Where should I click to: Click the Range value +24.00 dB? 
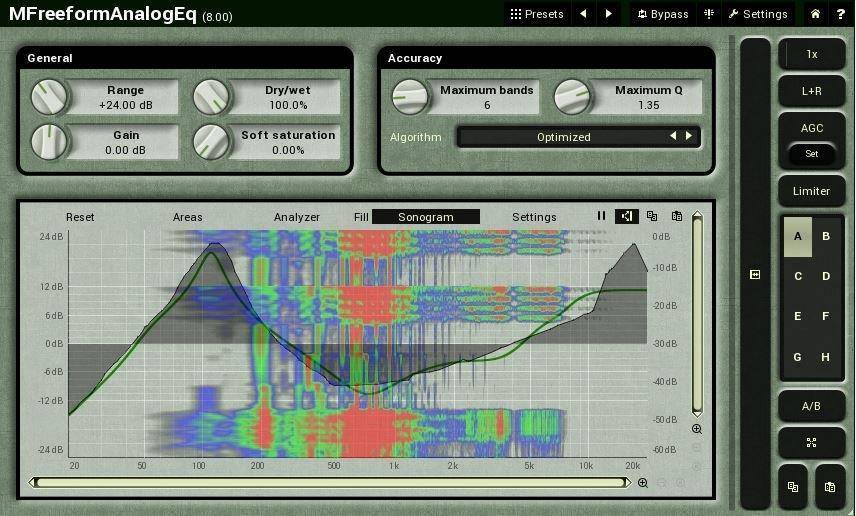pos(126,105)
